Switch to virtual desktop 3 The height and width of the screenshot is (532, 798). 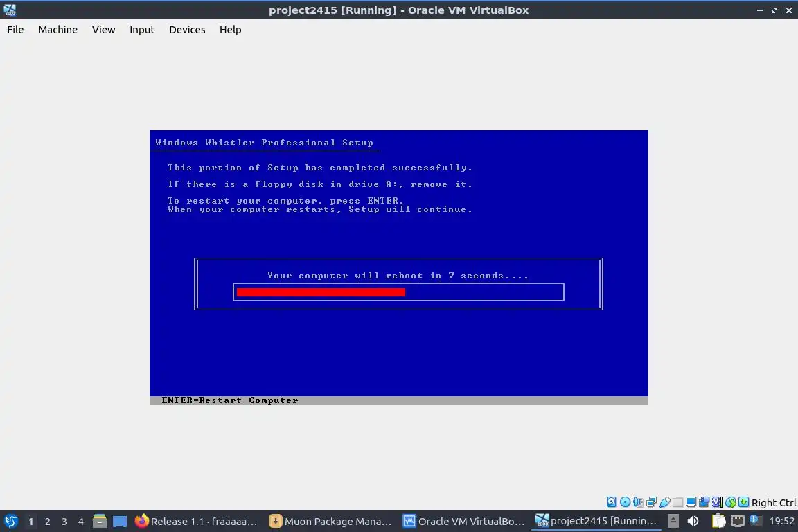64,522
